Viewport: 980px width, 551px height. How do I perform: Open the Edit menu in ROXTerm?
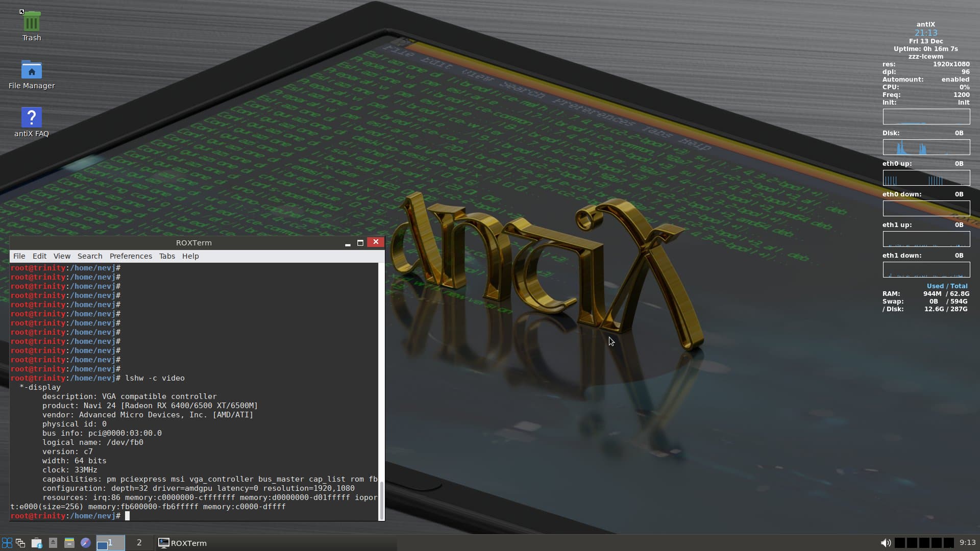point(39,256)
